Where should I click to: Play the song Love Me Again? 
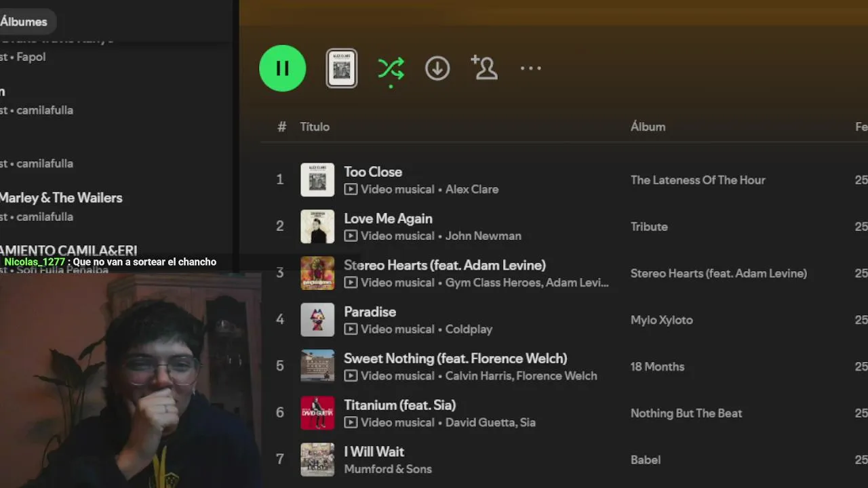[388, 219]
